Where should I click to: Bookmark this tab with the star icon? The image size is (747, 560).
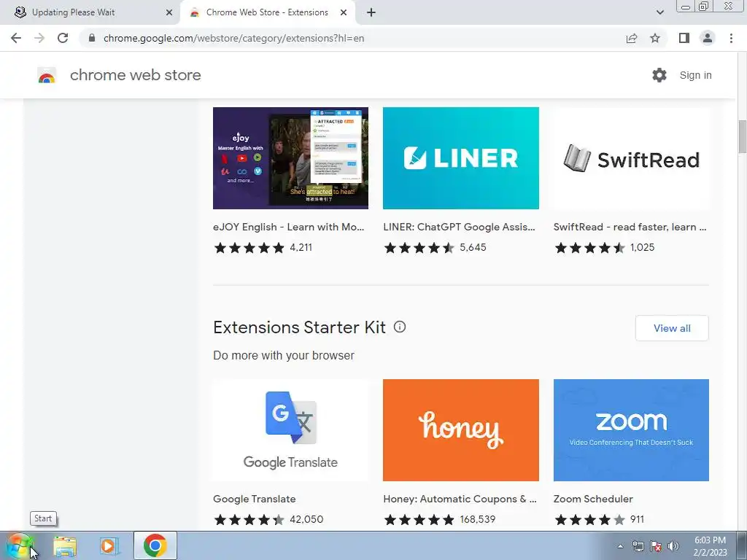(x=655, y=38)
